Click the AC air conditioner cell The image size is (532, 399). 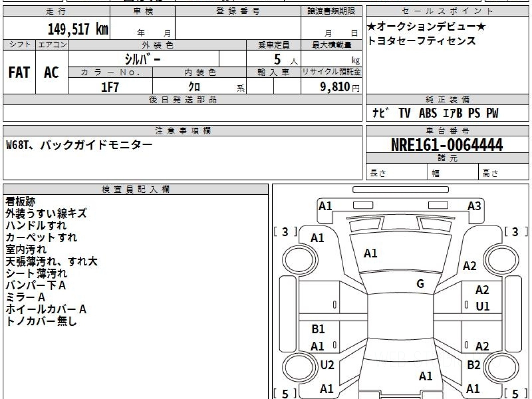coord(51,73)
